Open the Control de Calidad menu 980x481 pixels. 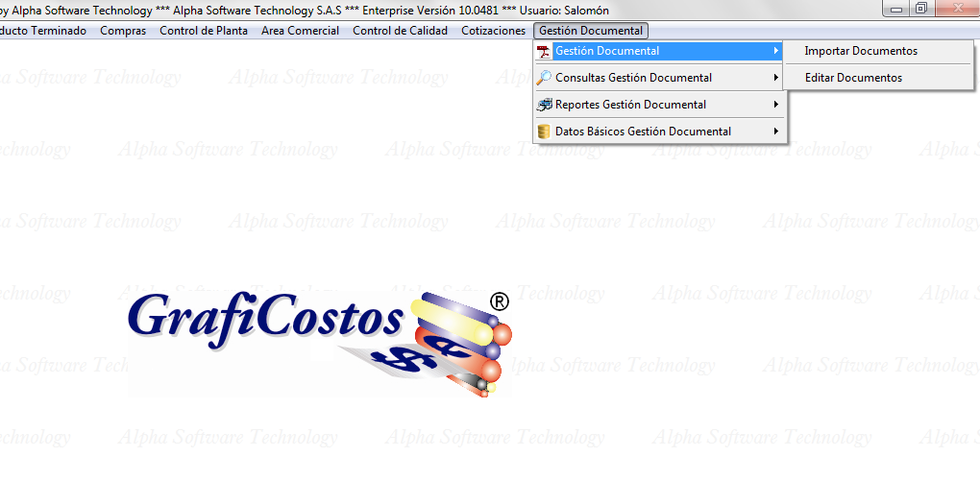400,31
